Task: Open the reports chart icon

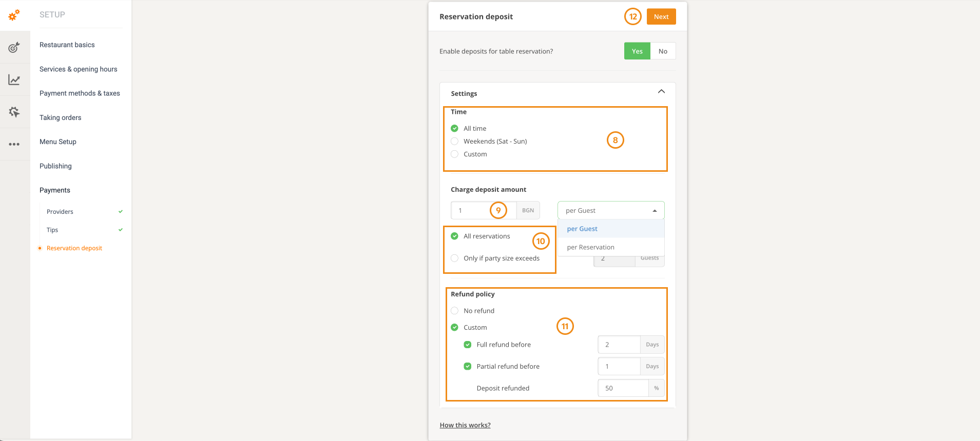Action: pyautogui.click(x=14, y=79)
